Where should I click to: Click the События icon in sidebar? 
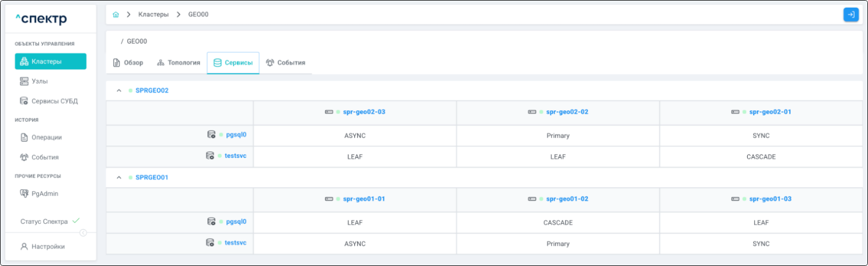pos(24,157)
